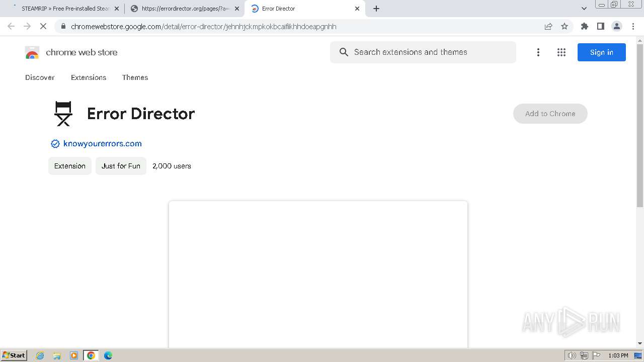Click the Extension chip
Image resolution: width=644 pixels, height=362 pixels.
coord(70,166)
